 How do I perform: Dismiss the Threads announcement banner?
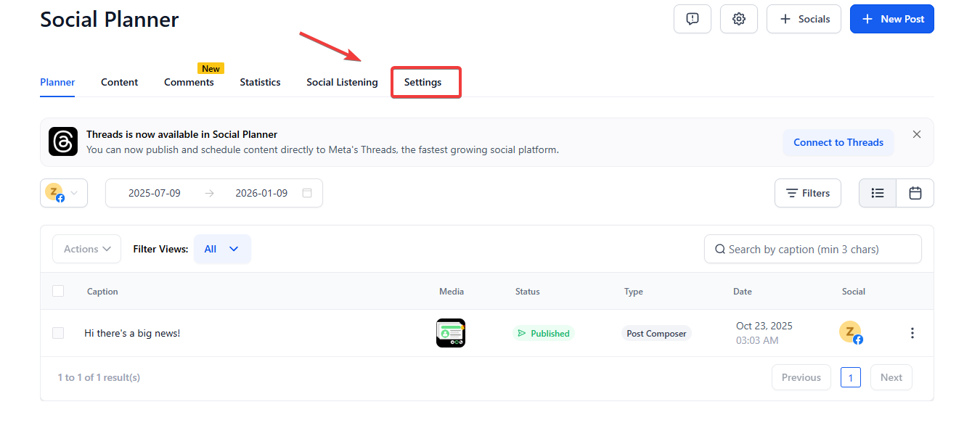pyautogui.click(x=916, y=134)
